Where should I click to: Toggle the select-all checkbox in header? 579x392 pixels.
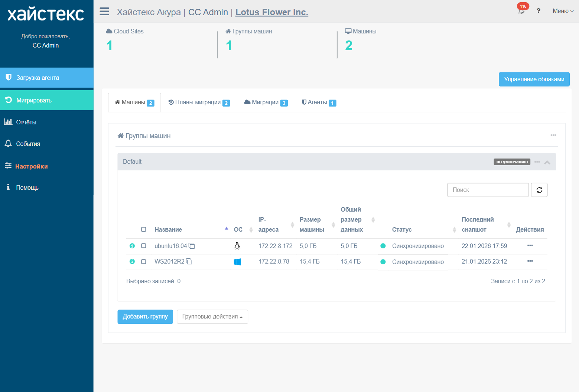(x=144, y=229)
